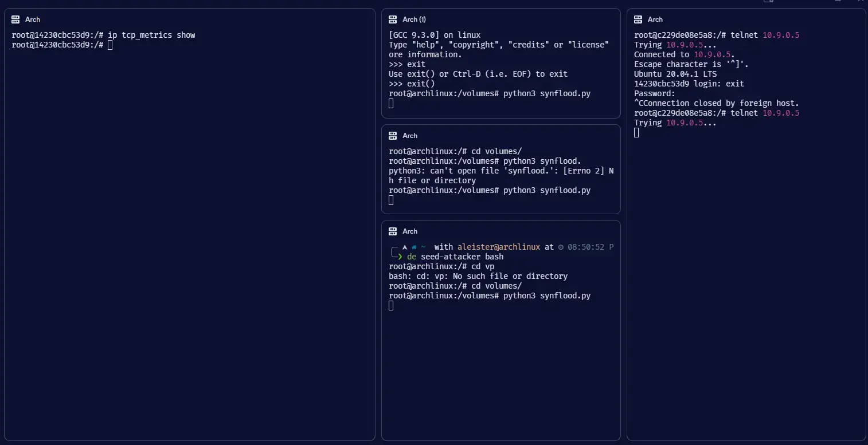Click the "can't open file 'synflood.'" error line

click(x=501, y=171)
